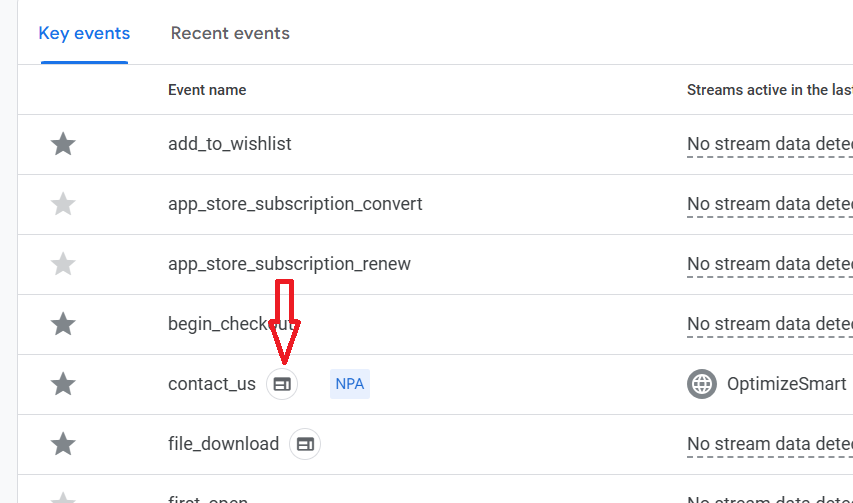The image size is (853, 503).
Task: Click the file_download event name
Action: point(223,444)
